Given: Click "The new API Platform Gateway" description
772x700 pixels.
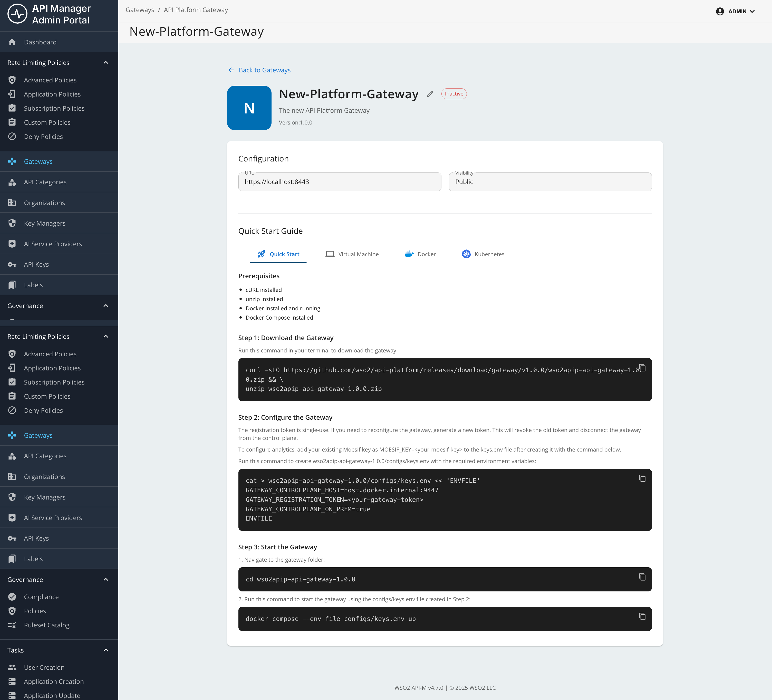Looking at the screenshot, I should click(x=324, y=110).
